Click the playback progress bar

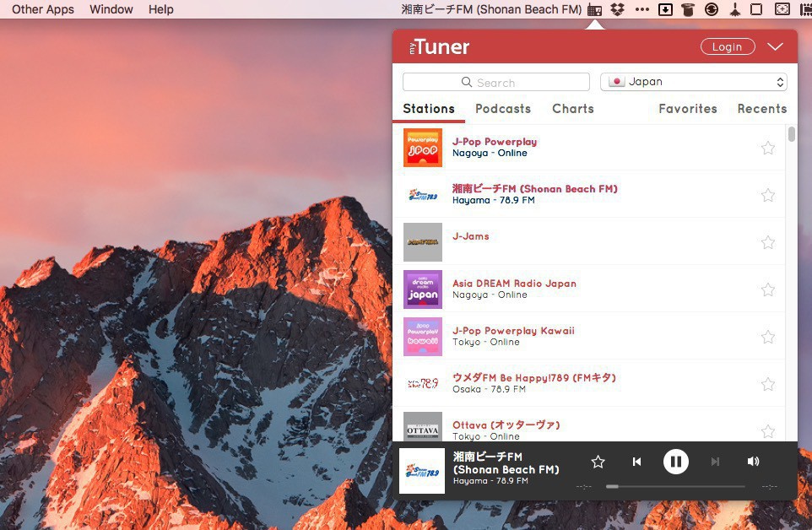click(675, 486)
